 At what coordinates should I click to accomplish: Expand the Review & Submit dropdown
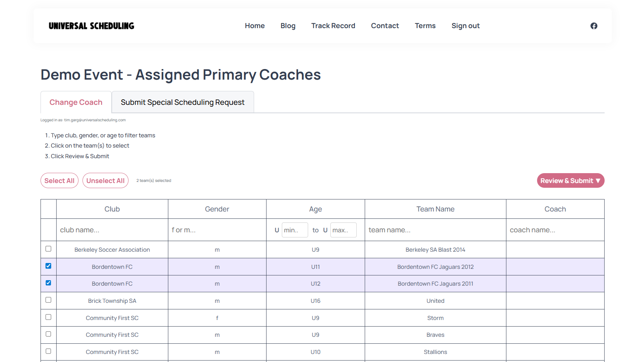(x=570, y=180)
